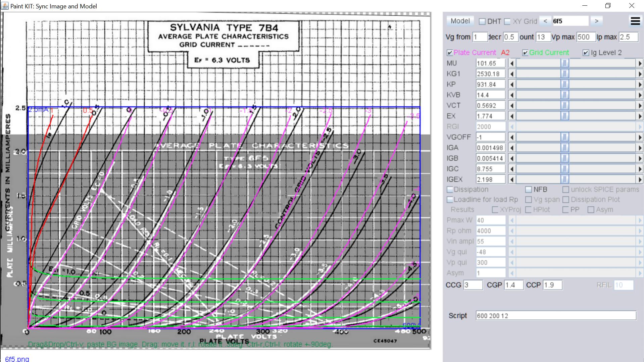Open the hamburger menu icon

click(635, 21)
